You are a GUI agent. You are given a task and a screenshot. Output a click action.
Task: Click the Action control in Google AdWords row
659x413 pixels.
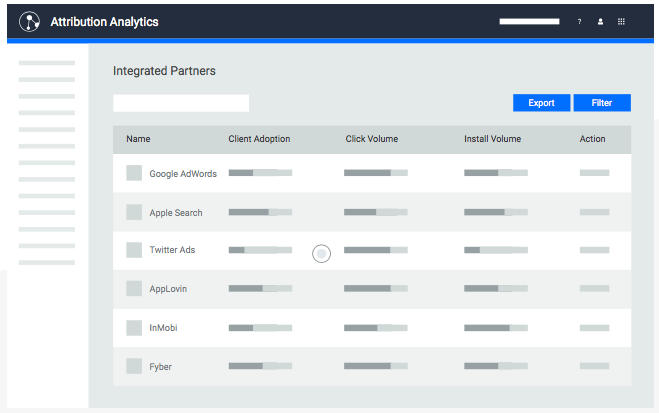(x=594, y=173)
